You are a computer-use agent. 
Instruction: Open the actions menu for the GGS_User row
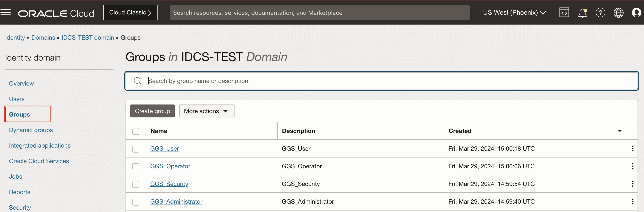(632, 149)
